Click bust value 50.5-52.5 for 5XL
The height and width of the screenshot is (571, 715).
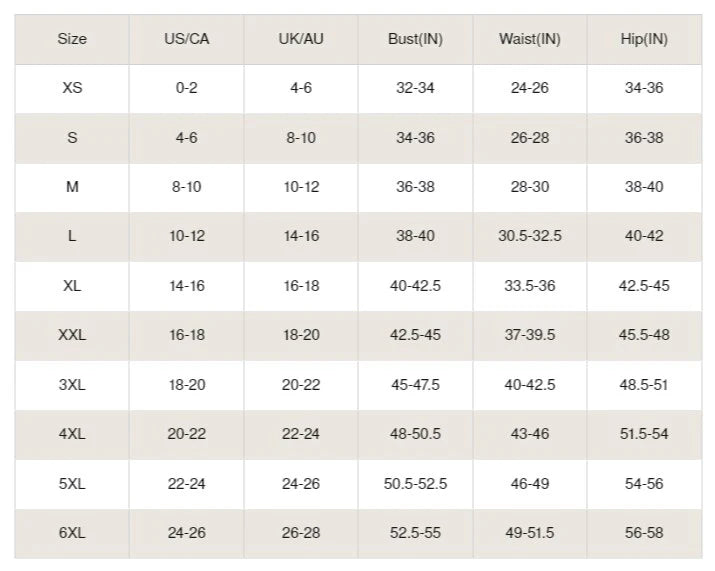tap(415, 484)
